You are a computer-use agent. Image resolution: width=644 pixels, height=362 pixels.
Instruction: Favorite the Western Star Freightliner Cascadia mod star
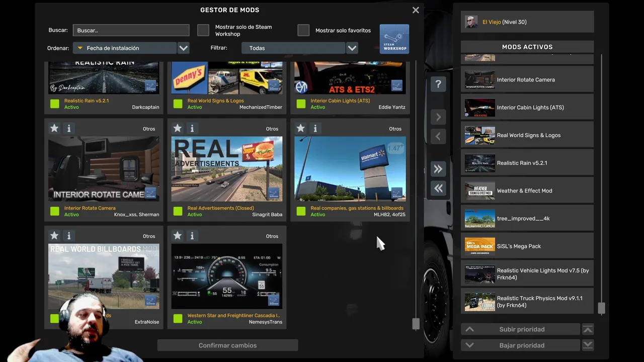(177, 235)
